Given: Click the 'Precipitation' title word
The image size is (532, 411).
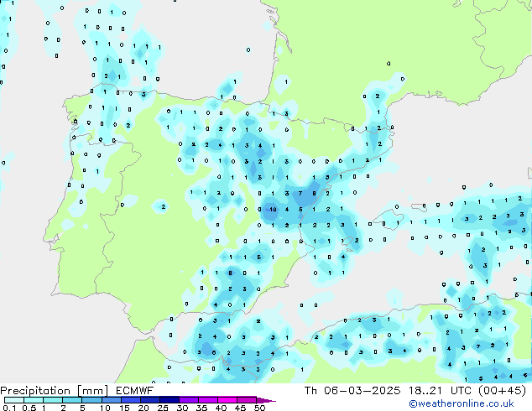Looking at the screenshot, I should [x=35, y=391].
